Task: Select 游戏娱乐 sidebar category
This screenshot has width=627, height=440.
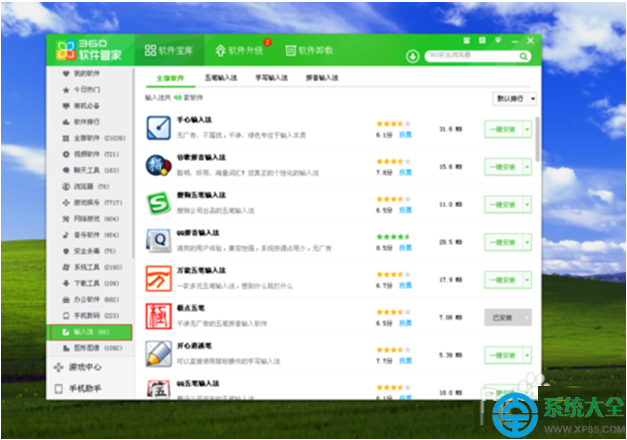Action: click(92, 202)
